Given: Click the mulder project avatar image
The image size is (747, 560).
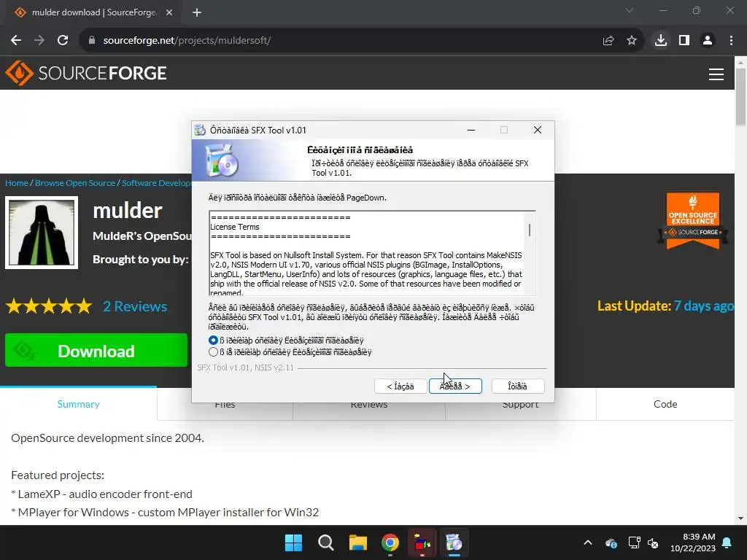Looking at the screenshot, I should 42,233.
